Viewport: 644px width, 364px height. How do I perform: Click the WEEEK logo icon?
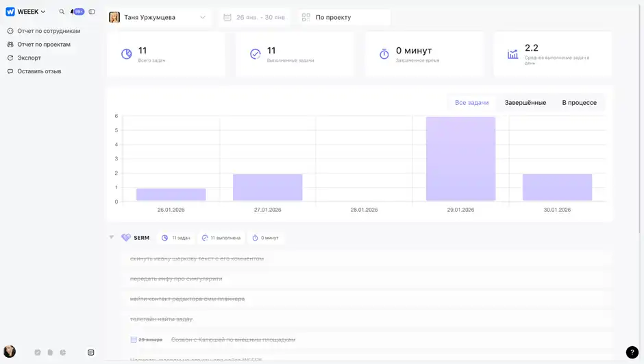click(10, 12)
